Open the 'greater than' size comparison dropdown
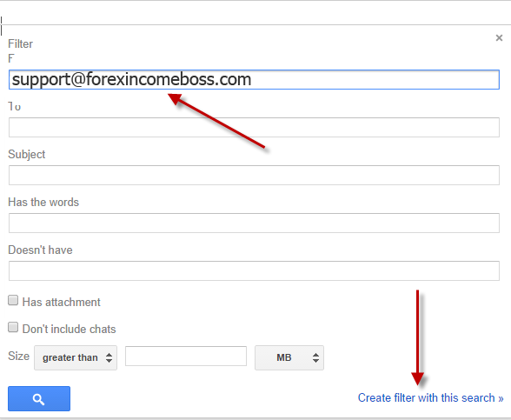The height and width of the screenshot is (420, 511). click(x=76, y=357)
